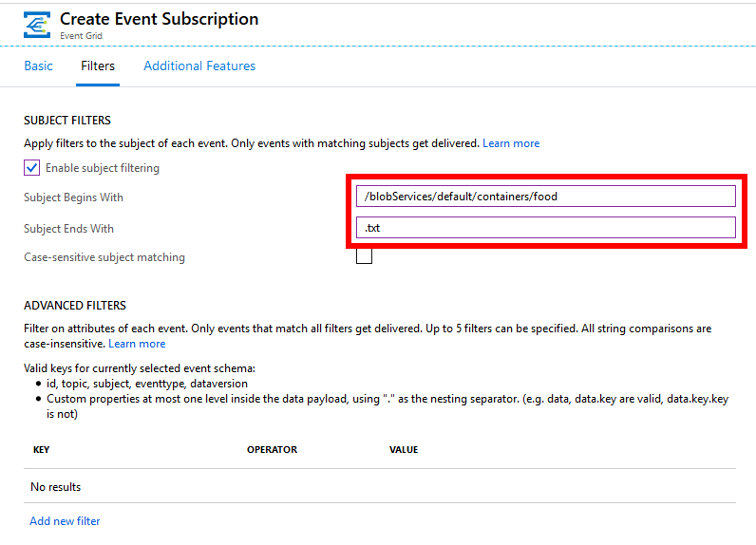Screen dimensions: 756x545
Task: Click the Event Grid icon in the header
Action: (x=37, y=25)
